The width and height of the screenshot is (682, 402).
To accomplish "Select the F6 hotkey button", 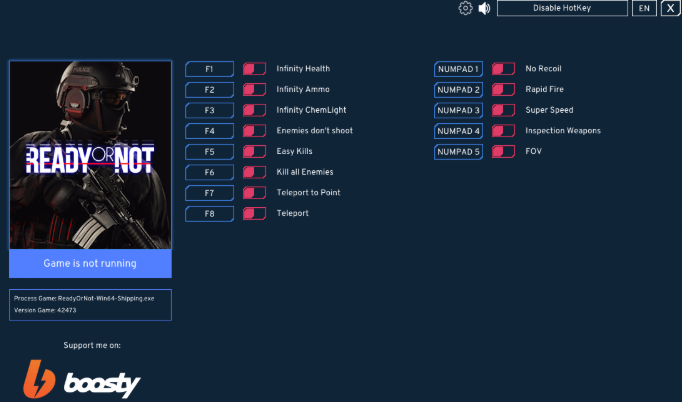I will (209, 172).
